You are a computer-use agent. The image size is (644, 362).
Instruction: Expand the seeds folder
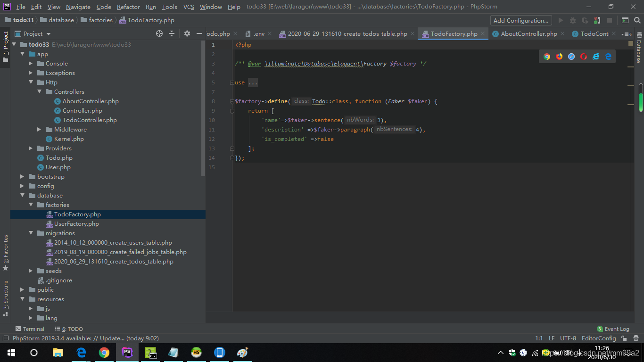[31, 271]
